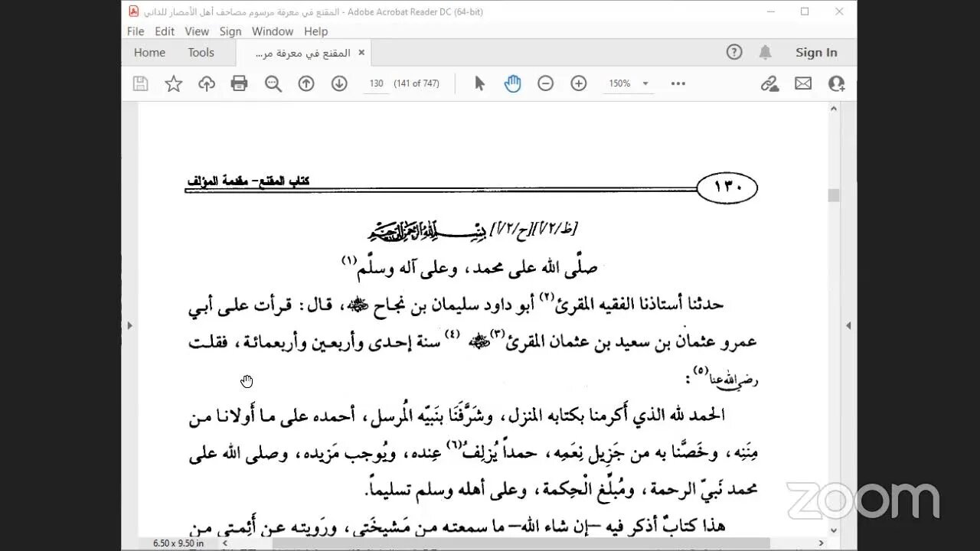Viewport: 980px width, 551px height.
Task: Click the page number field showing 130
Action: click(x=376, y=83)
